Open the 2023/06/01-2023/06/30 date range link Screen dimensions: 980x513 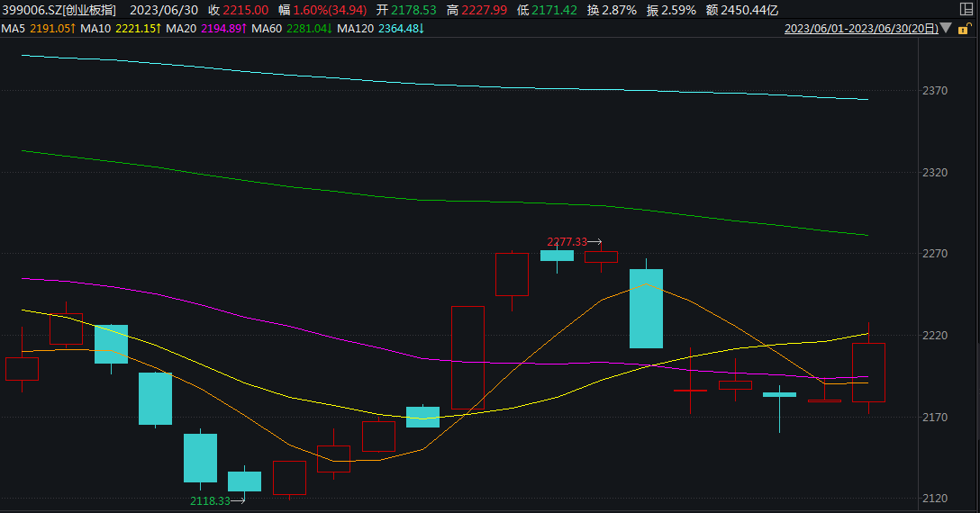coord(861,29)
